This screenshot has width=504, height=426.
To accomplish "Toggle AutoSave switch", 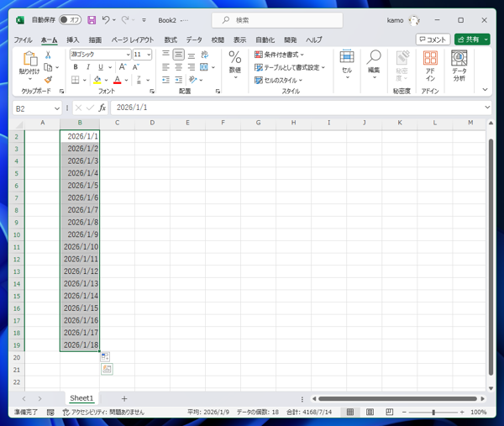I will click(x=70, y=20).
